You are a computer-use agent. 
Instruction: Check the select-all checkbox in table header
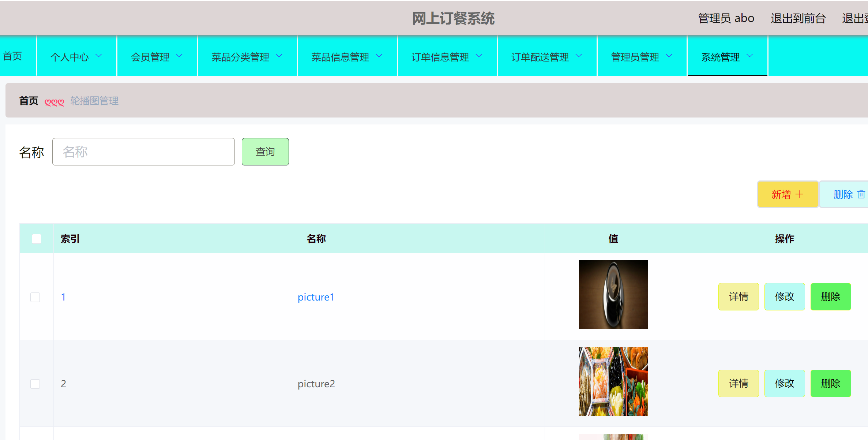[x=36, y=238]
